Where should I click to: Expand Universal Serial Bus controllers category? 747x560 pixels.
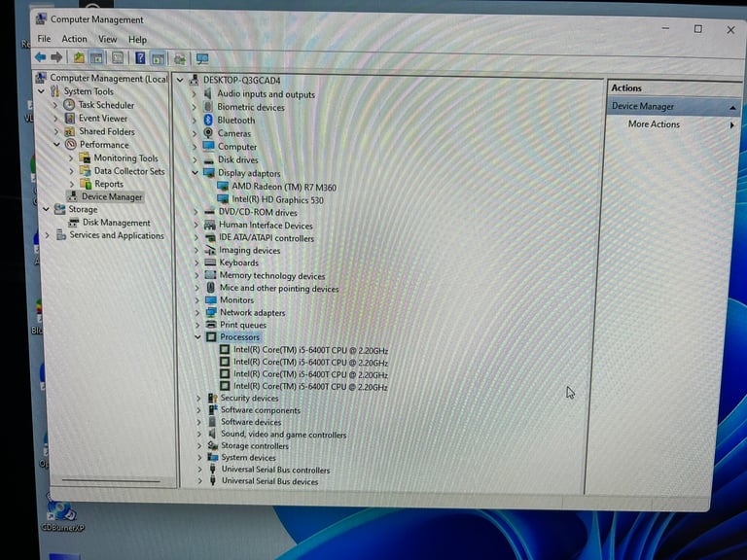(199, 470)
